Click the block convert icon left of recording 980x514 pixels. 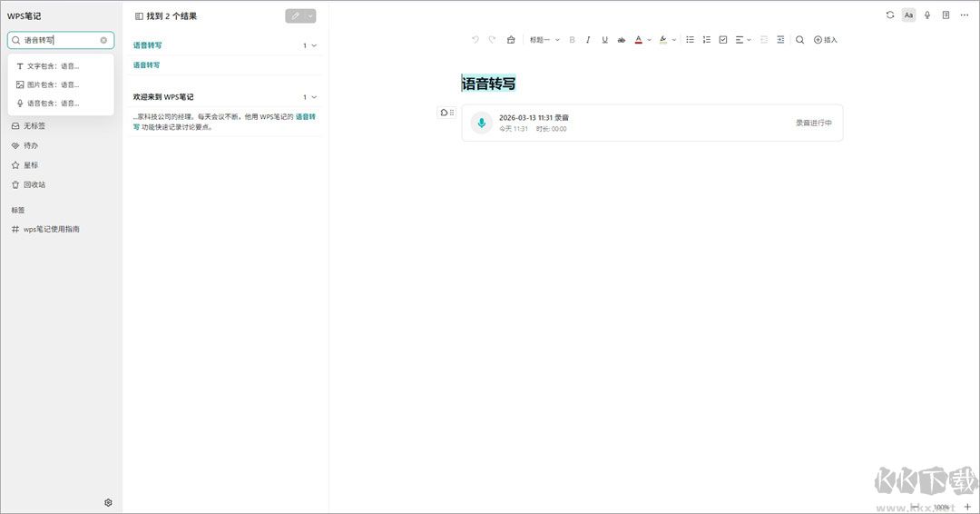pyautogui.click(x=444, y=113)
